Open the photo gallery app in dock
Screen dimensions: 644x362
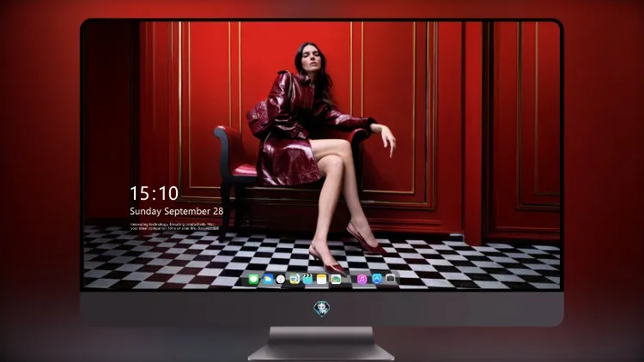(336, 280)
